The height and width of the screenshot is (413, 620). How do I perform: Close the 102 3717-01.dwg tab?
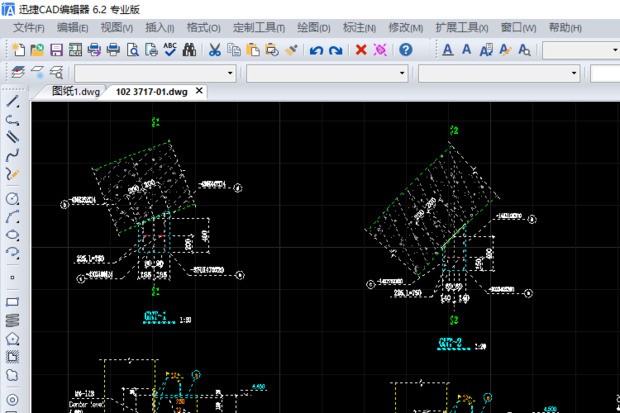tap(199, 91)
